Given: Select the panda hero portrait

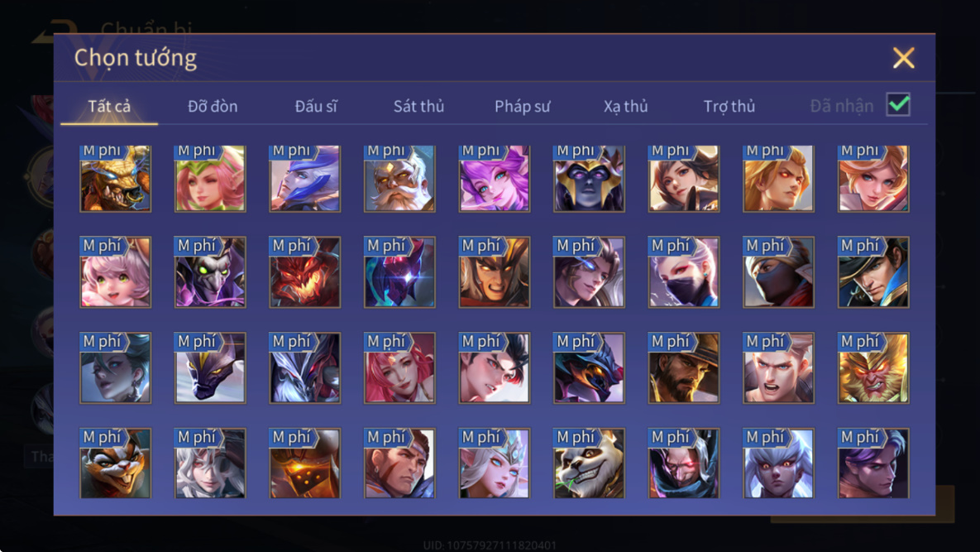Looking at the screenshot, I should (x=589, y=463).
